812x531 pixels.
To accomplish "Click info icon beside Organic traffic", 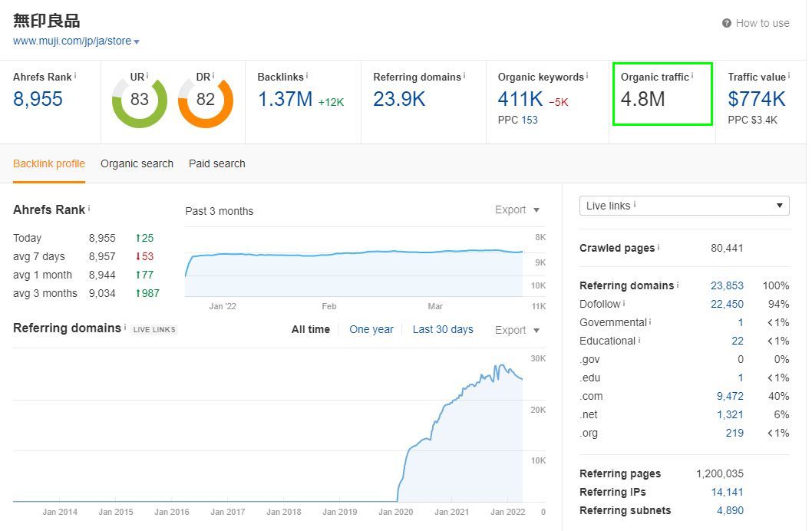I will (x=692, y=75).
